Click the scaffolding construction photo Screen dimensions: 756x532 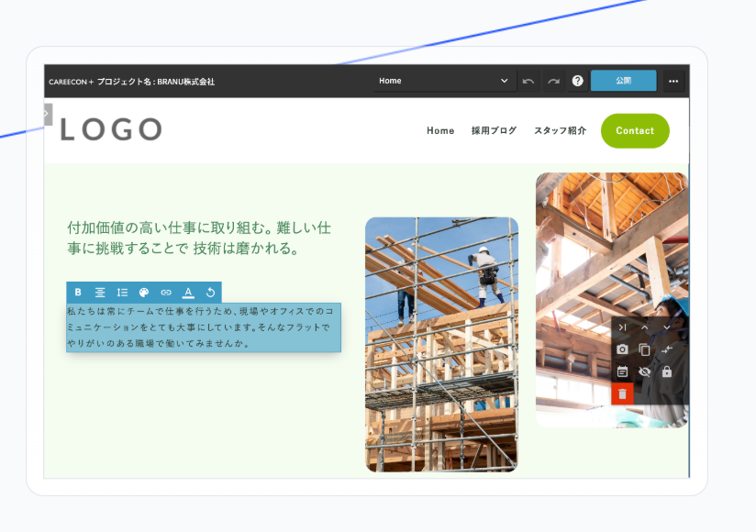[441, 344]
